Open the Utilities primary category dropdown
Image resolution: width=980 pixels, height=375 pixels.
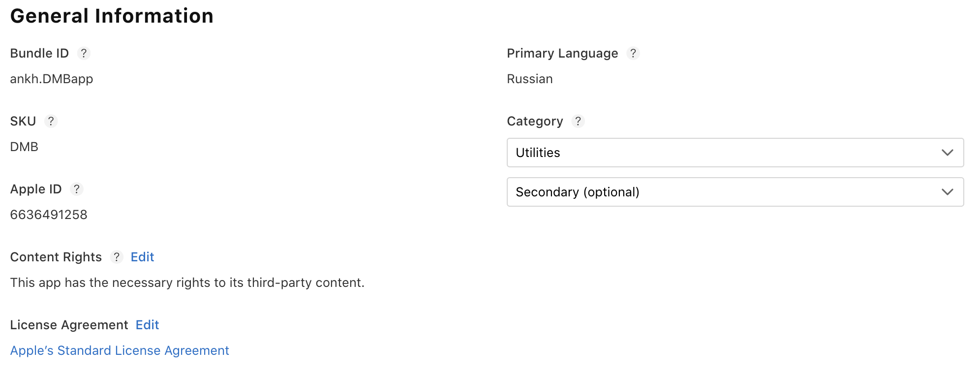point(735,153)
